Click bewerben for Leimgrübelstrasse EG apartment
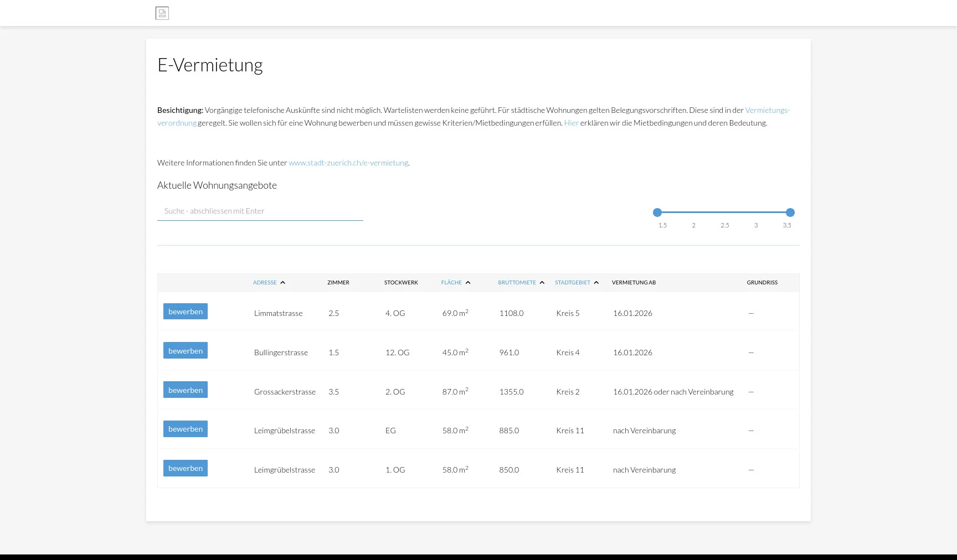957x560 pixels. click(186, 429)
